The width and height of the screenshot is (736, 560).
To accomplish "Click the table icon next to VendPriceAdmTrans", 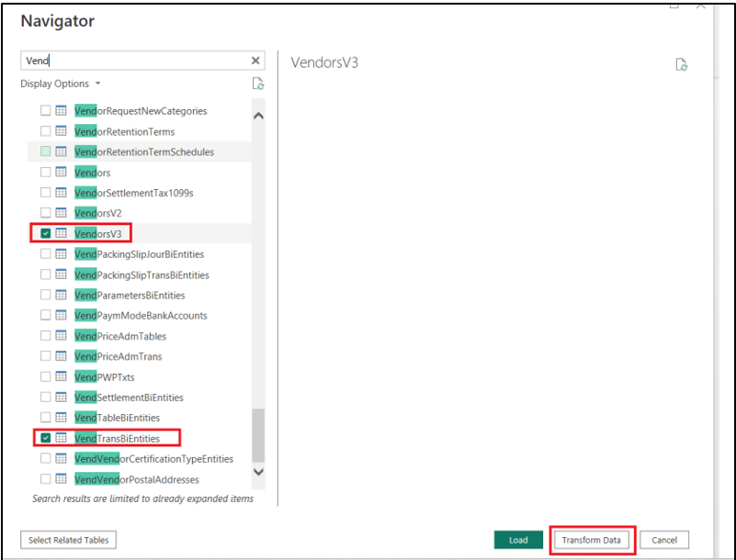I will click(62, 356).
